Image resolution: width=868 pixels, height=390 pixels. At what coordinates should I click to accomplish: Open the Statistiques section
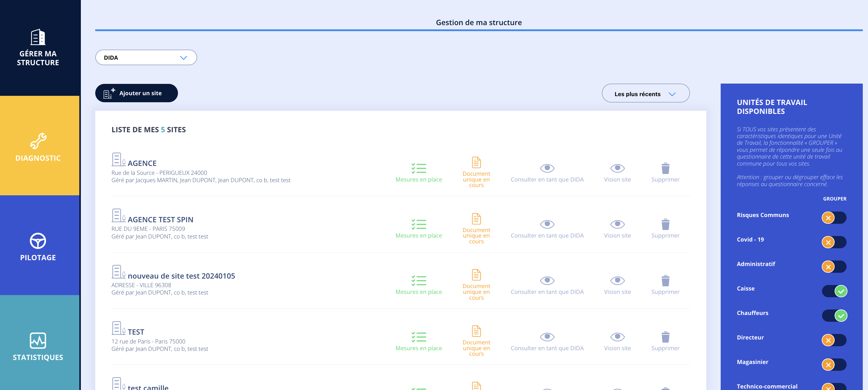pos(40,343)
